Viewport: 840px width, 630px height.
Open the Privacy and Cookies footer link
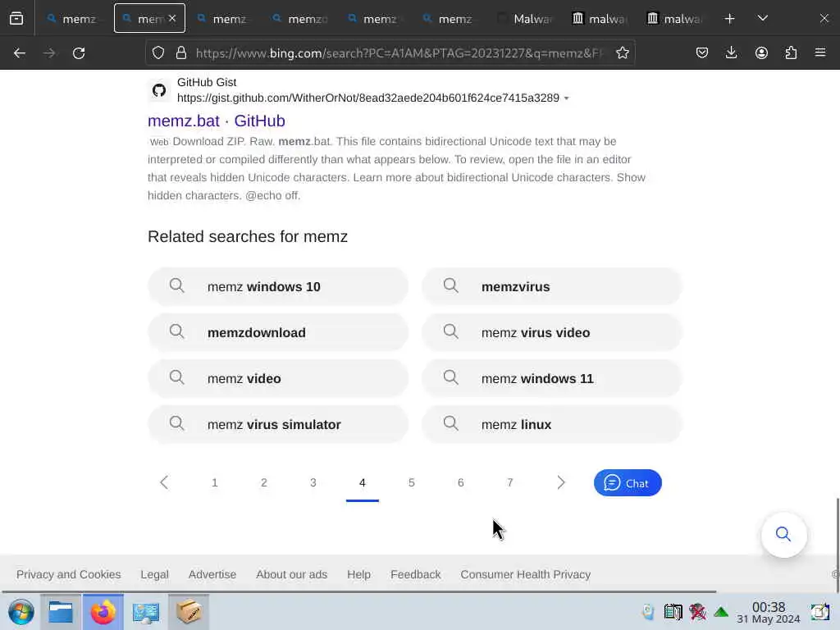tap(69, 574)
